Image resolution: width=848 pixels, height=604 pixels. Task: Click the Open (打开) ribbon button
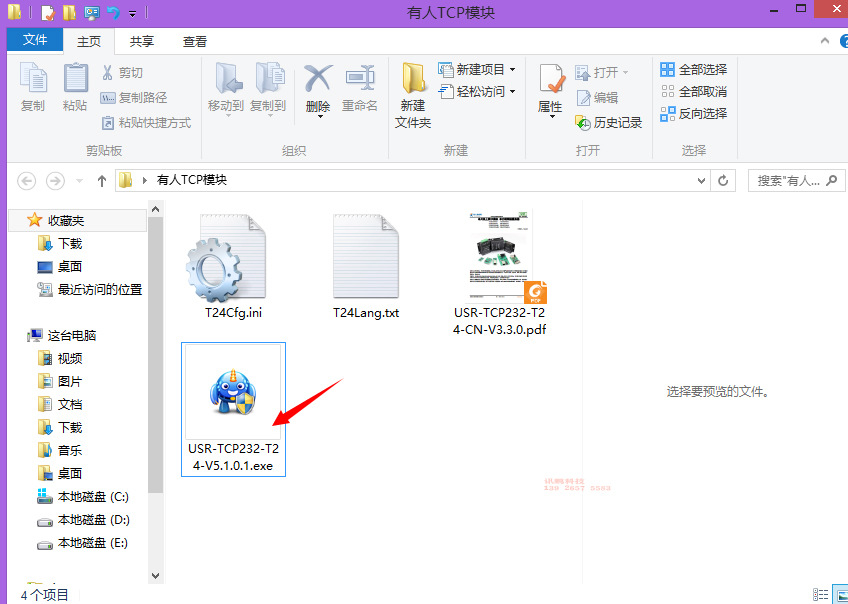pyautogui.click(x=602, y=72)
